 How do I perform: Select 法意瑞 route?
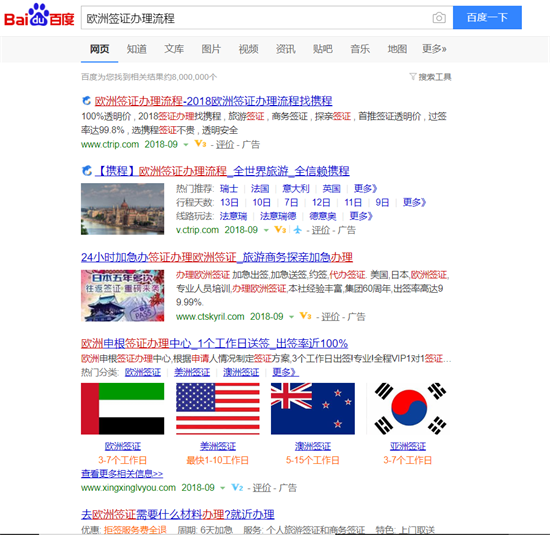coord(233,216)
